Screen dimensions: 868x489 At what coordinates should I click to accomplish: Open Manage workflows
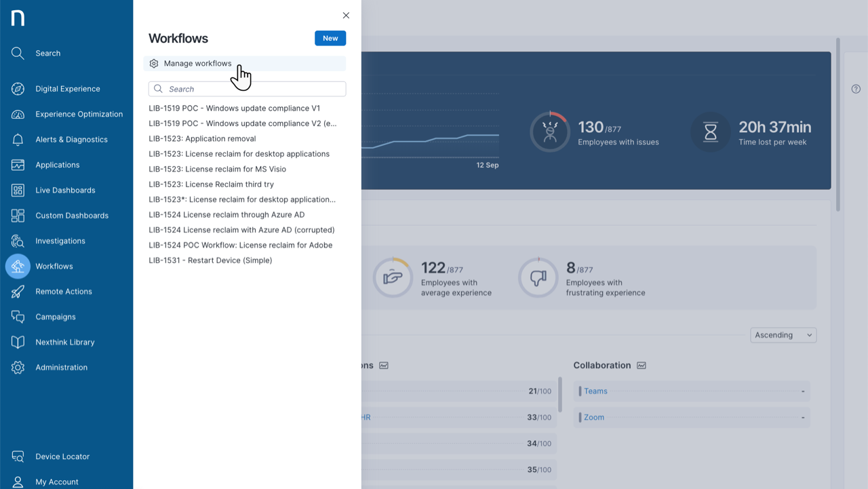[197, 63]
